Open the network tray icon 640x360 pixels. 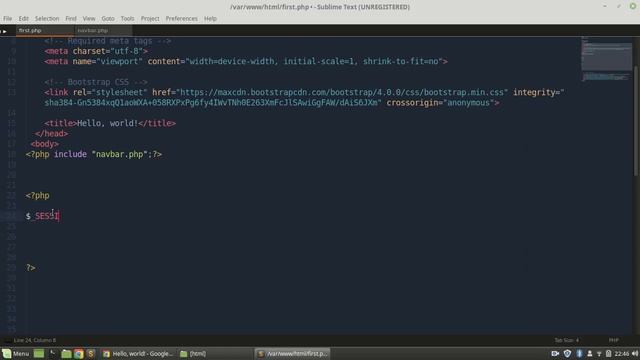pos(599,353)
